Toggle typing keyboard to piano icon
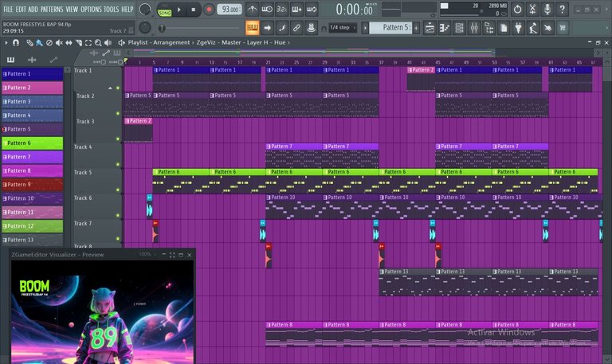612x364 pixels. click(253, 28)
